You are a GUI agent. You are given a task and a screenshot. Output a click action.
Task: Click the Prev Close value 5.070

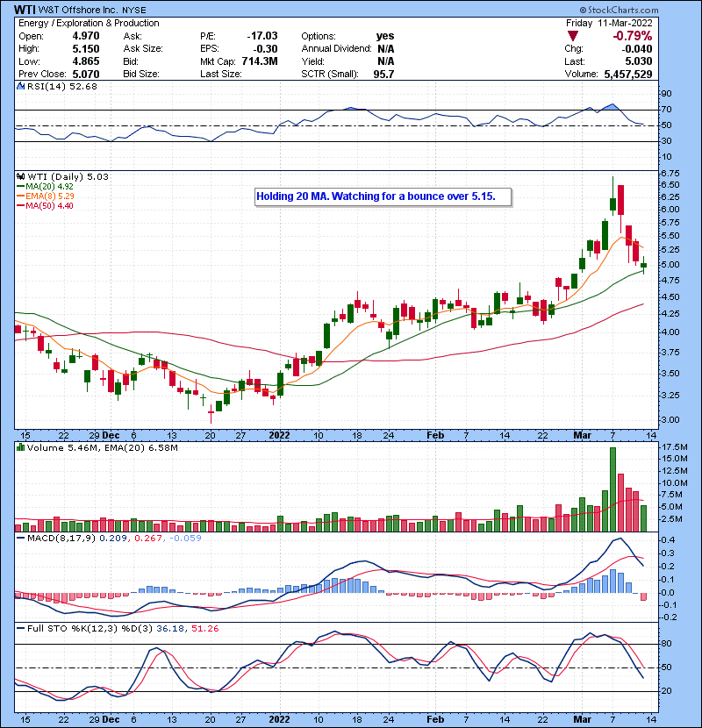coord(86,74)
